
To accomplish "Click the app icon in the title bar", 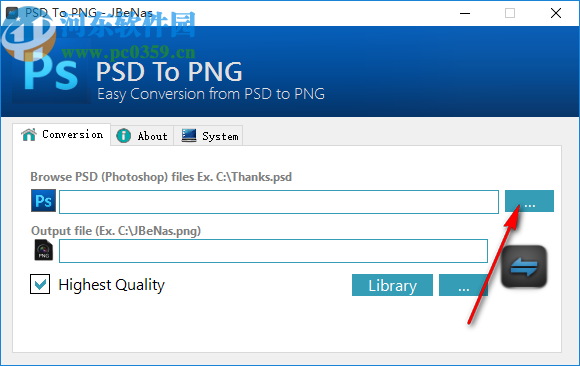I will [x=13, y=13].
